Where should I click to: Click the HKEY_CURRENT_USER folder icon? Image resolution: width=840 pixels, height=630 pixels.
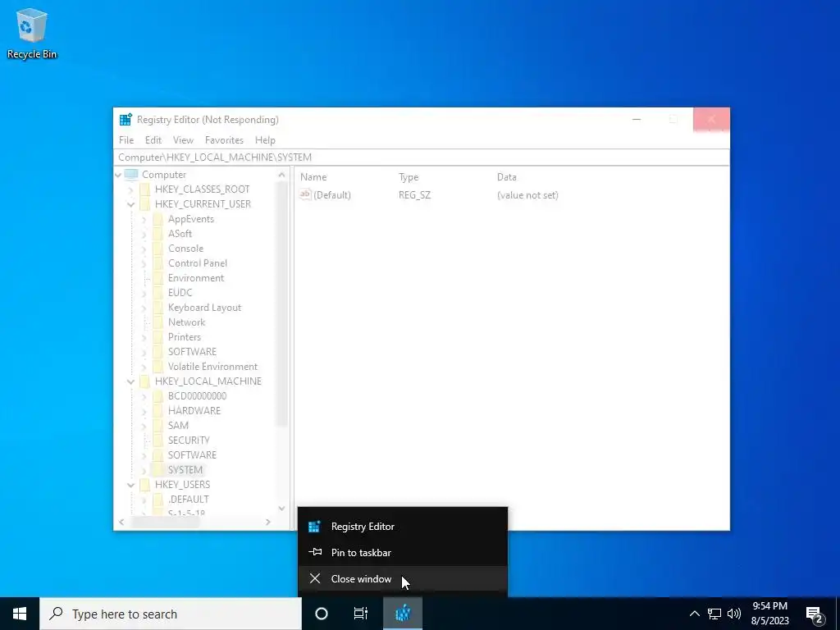(144, 204)
